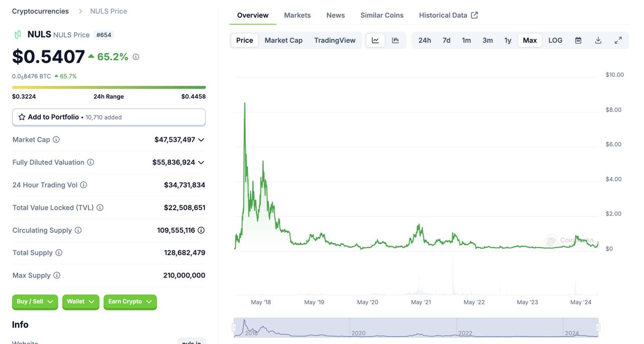Screen dimensions: 644x344
Task: Click the left handle of range navigator
Action: [234, 327]
